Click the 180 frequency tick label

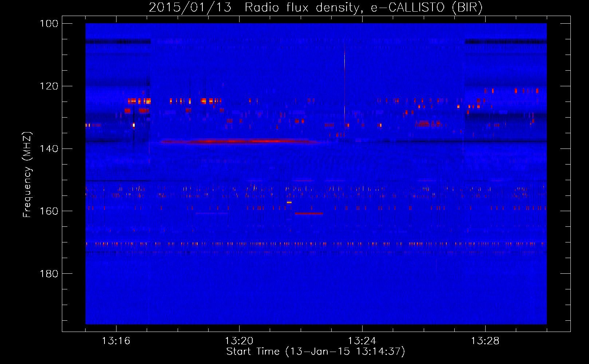pyautogui.click(x=49, y=274)
